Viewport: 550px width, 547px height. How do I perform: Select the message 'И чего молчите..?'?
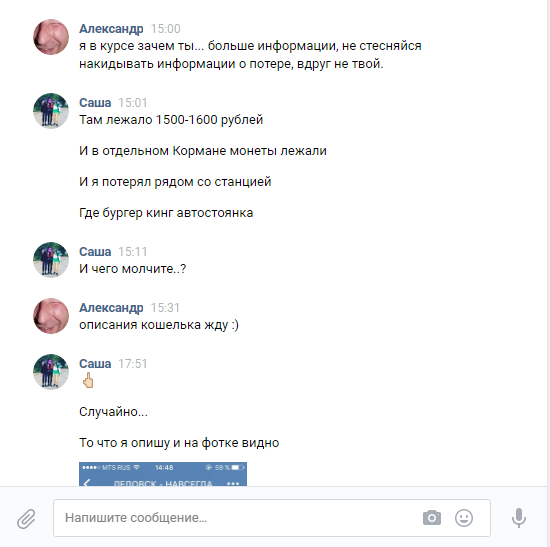click(133, 269)
